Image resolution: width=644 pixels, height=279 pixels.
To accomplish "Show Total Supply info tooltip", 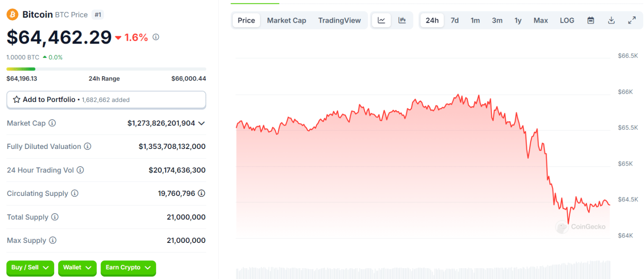I will 55,217.
